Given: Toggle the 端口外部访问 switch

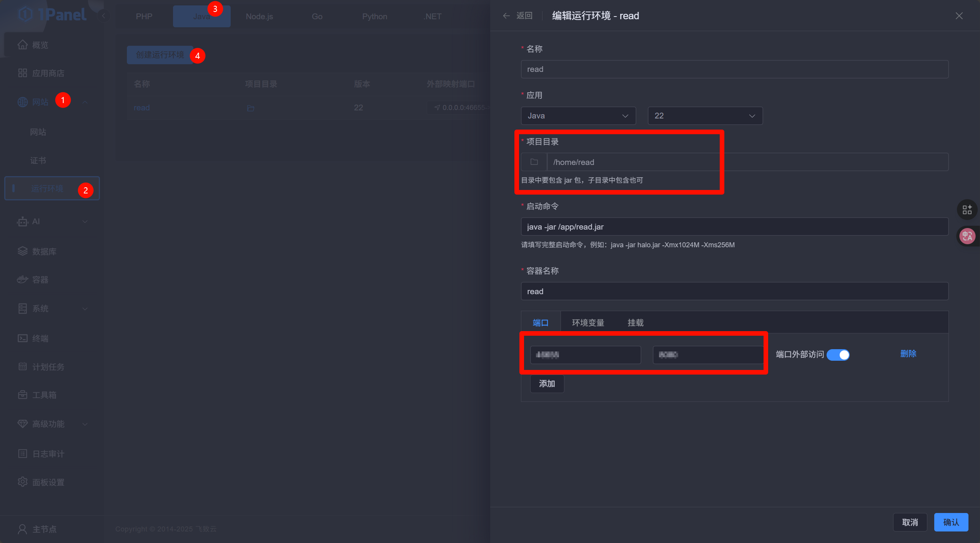Looking at the screenshot, I should coord(838,355).
